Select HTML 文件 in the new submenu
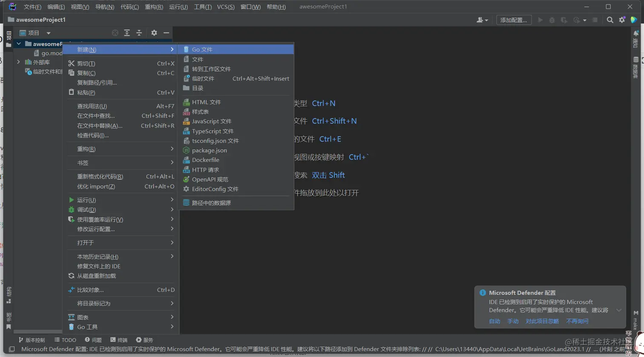Image resolution: width=644 pixels, height=357 pixels. click(236, 102)
